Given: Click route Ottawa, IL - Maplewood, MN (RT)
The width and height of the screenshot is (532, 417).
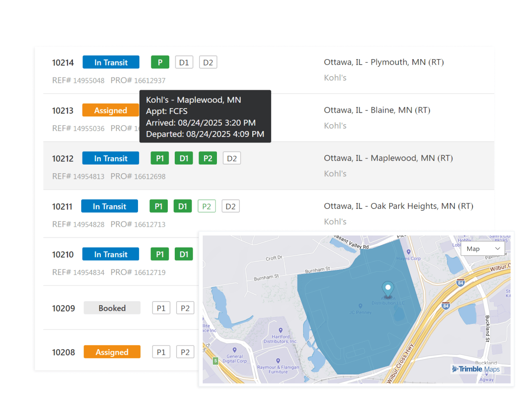Looking at the screenshot, I should pyautogui.click(x=388, y=159).
